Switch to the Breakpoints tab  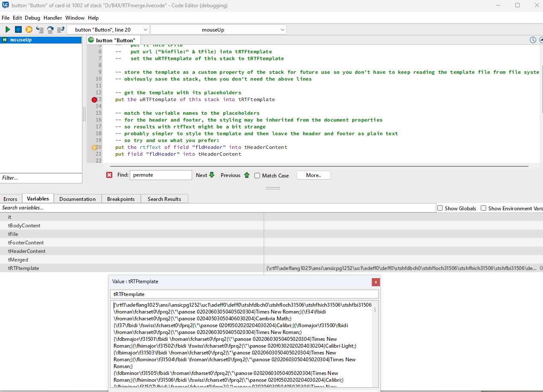(121, 199)
